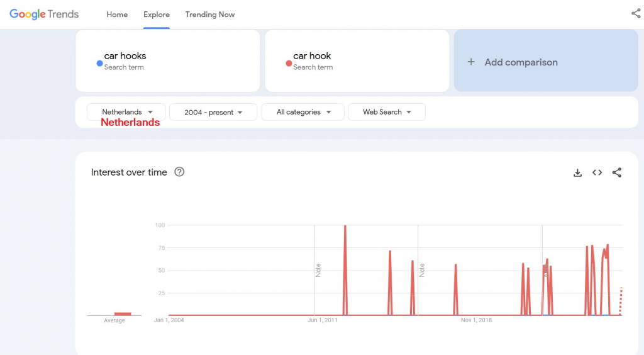The height and width of the screenshot is (355, 644).
Task: Expand the All categories dropdown
Action: tap(303, 112)
